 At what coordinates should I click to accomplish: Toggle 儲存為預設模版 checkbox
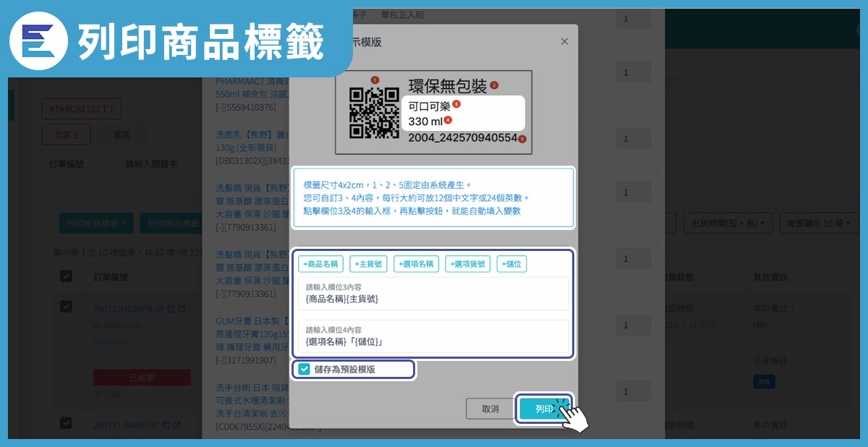click(305, 370)
